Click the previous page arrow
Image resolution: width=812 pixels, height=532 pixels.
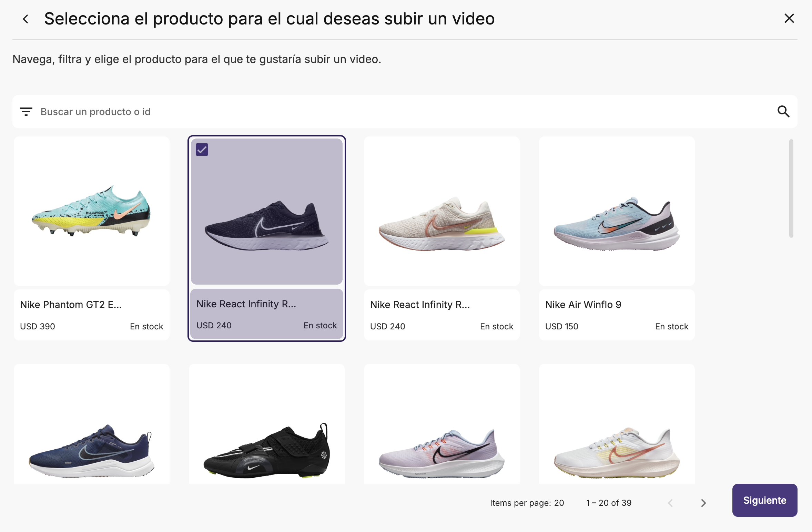coord(670,503)
